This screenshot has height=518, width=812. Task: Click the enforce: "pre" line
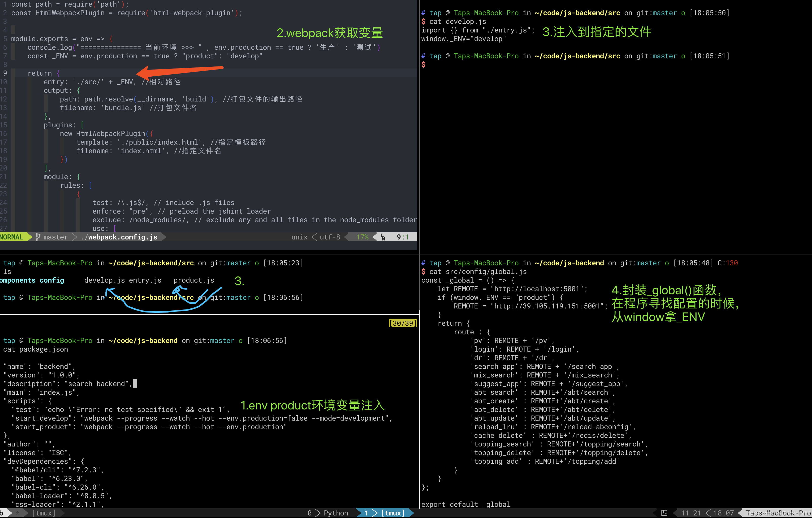pos(182,211)
